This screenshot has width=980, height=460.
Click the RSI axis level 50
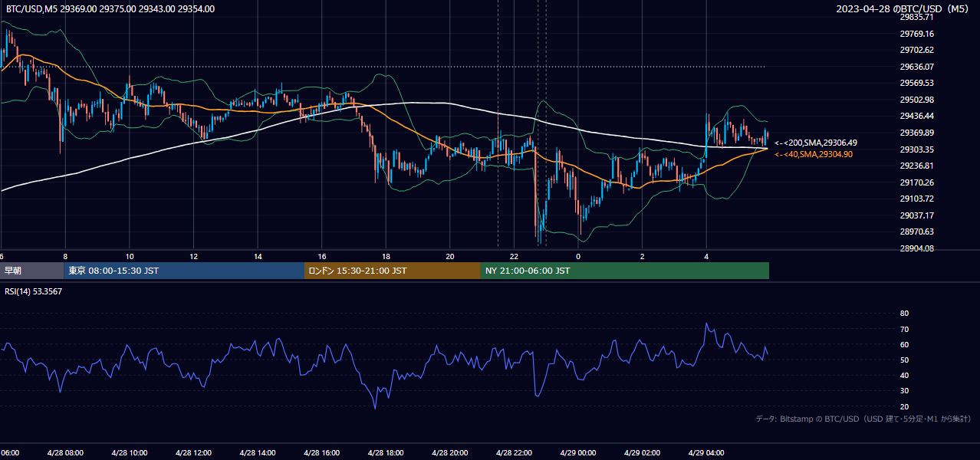904,360
